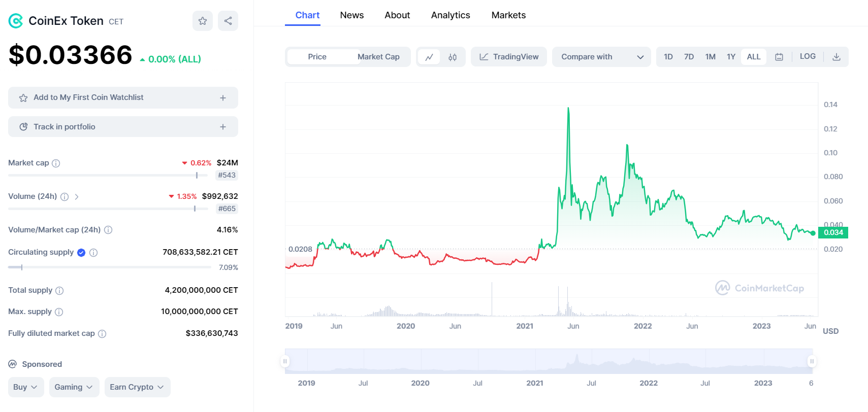
Task: Select the 1Y time range
Action: (x=731, y=57)
